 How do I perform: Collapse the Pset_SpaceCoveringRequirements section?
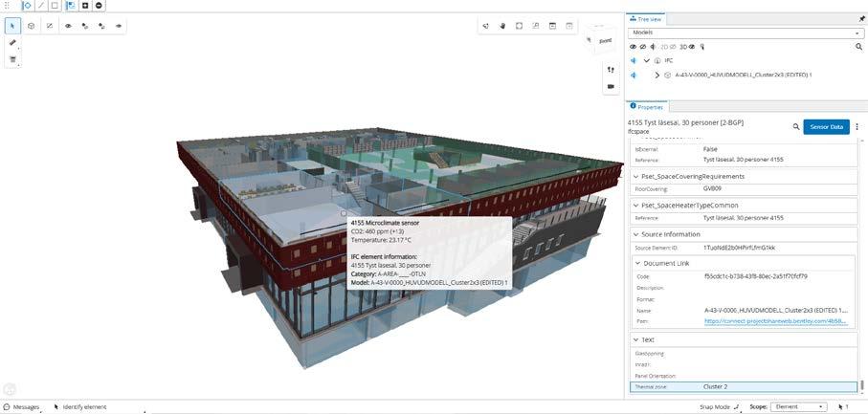[x=635, y=176]
